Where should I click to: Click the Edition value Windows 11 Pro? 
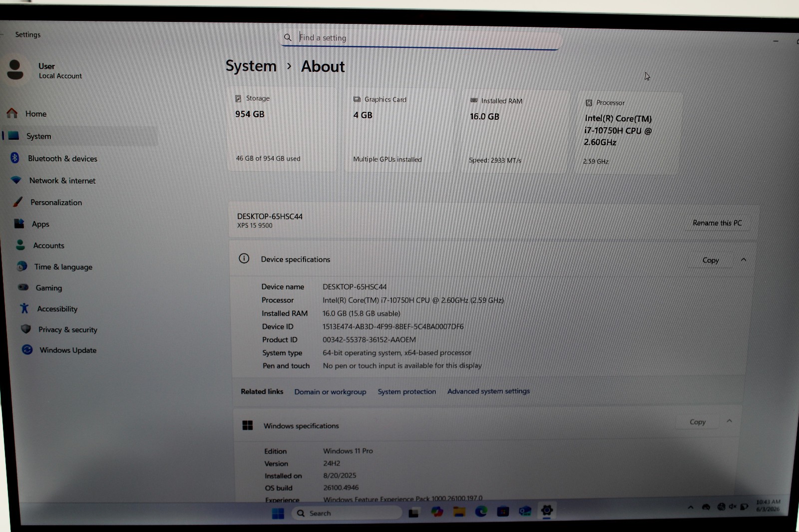[x=348, y=451]
